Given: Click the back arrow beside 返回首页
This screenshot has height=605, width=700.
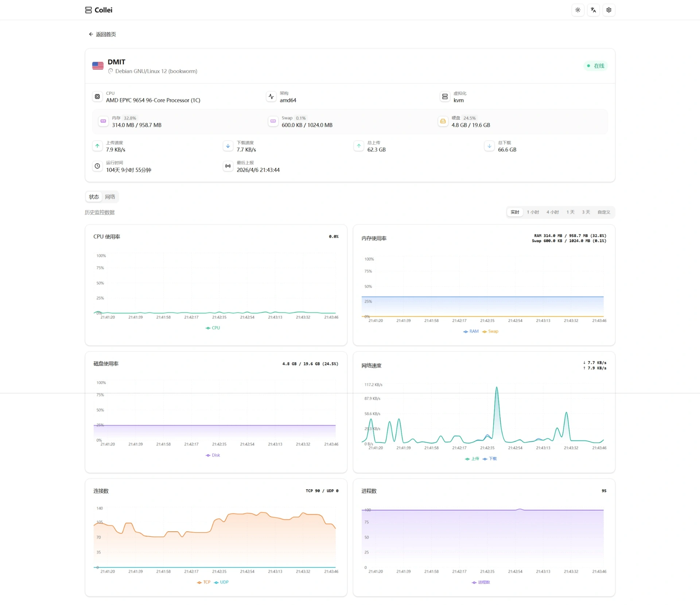Looking at the screenshot, I should click(91, 34).
